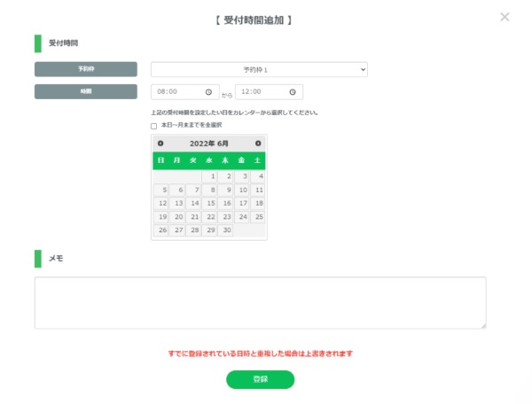Close the 受付時間追加 dialog
532x404 pixels.
[x=505, y=17]
